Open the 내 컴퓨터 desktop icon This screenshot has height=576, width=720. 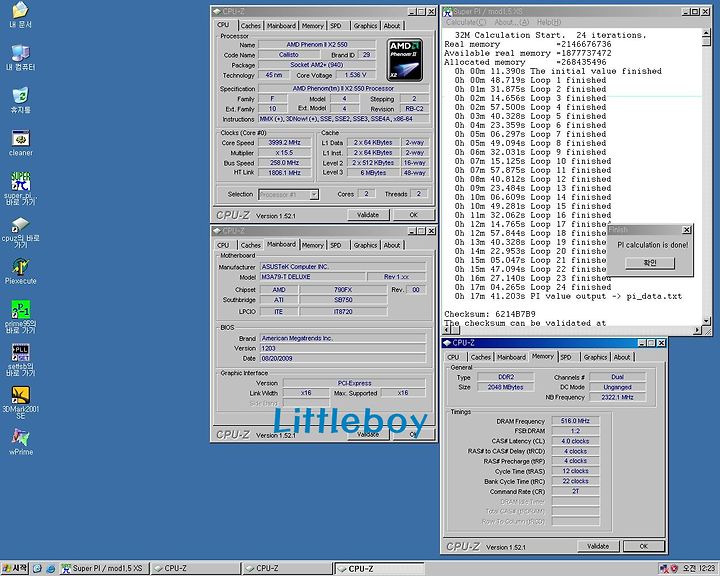(21, 58)
